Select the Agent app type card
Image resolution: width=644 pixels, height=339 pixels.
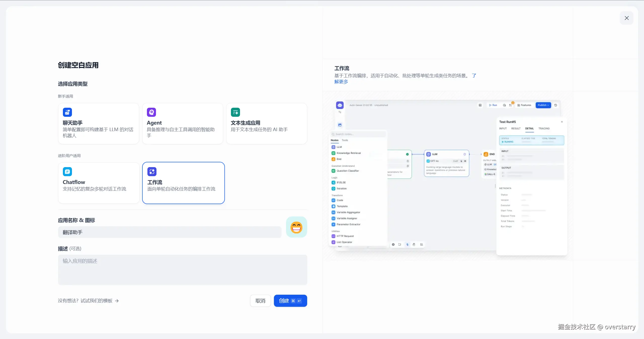point(182,124)
